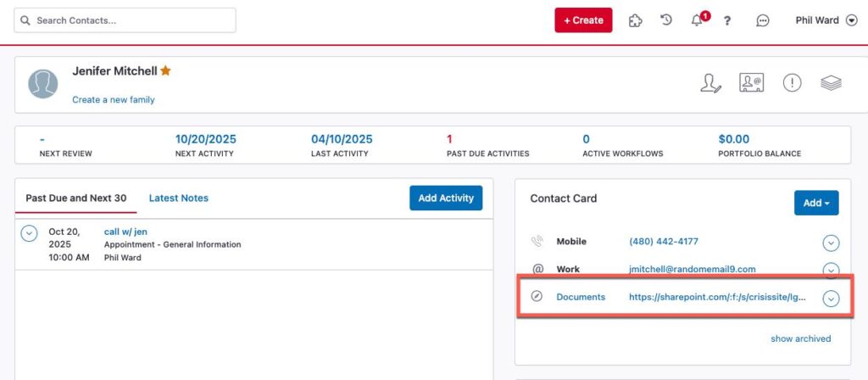Open the notifications bell
Viewport: 868px width, 380px height.
point(698,20)
